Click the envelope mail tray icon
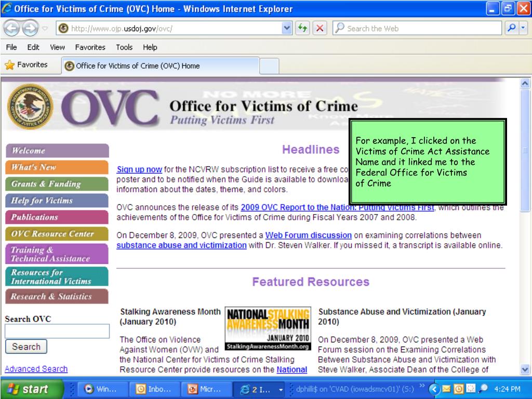Image resolution: width=532 pixels, height=399 pixels. coord(446,389)
